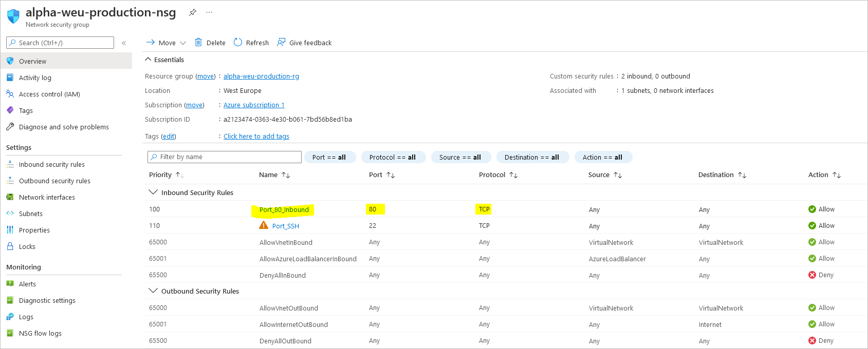
Task: Click the Diagnose and solve problems wrench icon
Action: pos(10,127)
